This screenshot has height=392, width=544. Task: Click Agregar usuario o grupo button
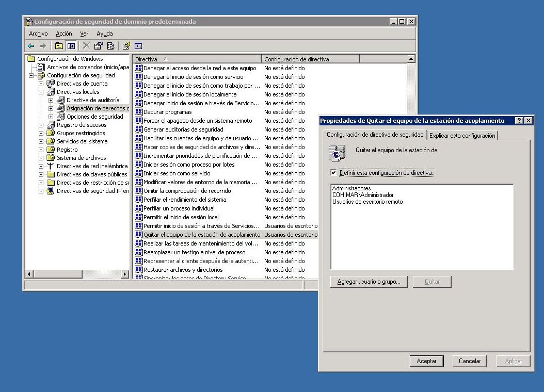point(369,282)
